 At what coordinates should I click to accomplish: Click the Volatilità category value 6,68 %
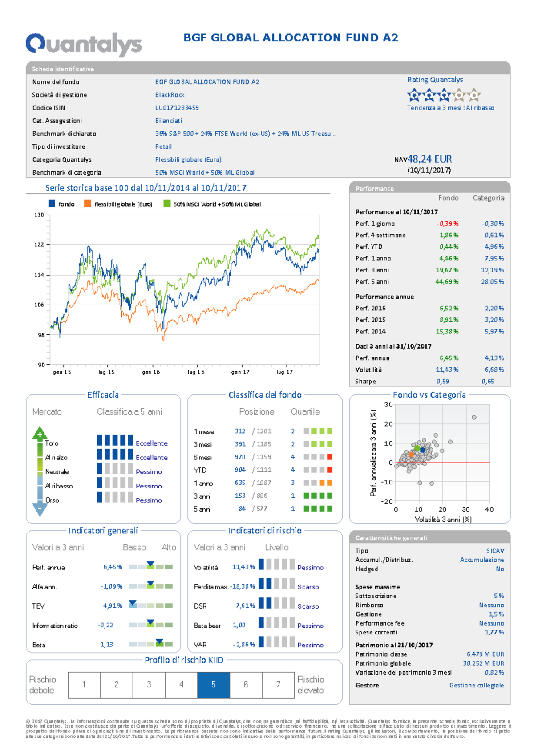[x=494, y=370]
